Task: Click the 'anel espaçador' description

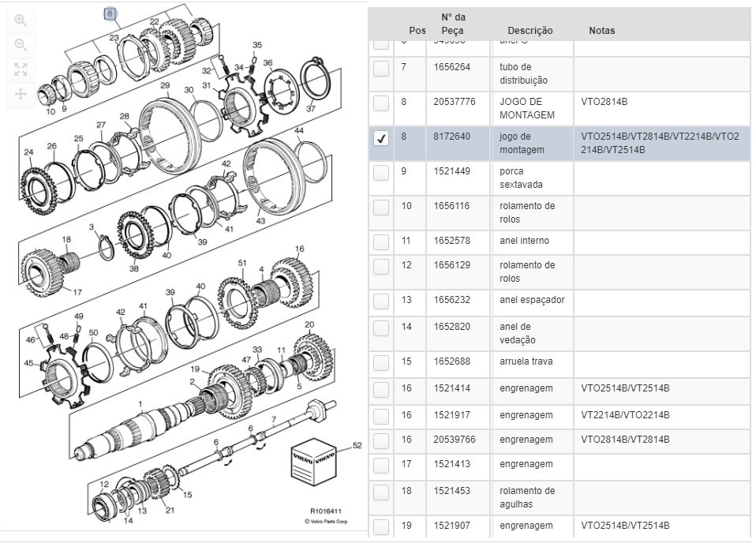Action: pyautogui.click(x=533, y=300)
